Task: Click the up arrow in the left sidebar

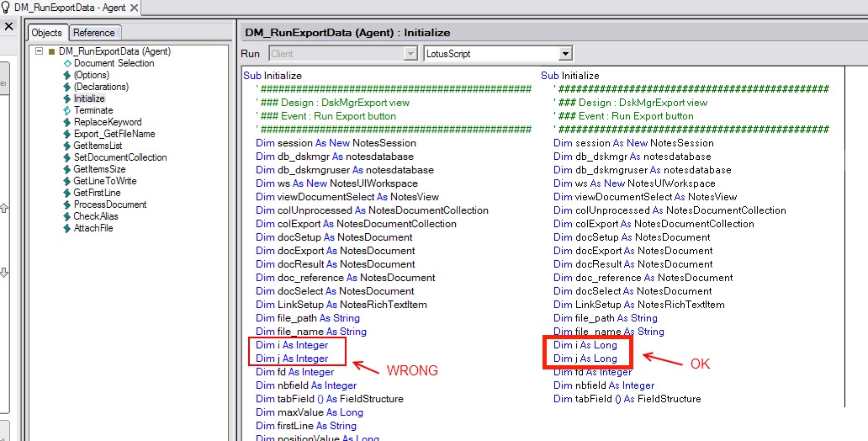Action: click(4, 209)
